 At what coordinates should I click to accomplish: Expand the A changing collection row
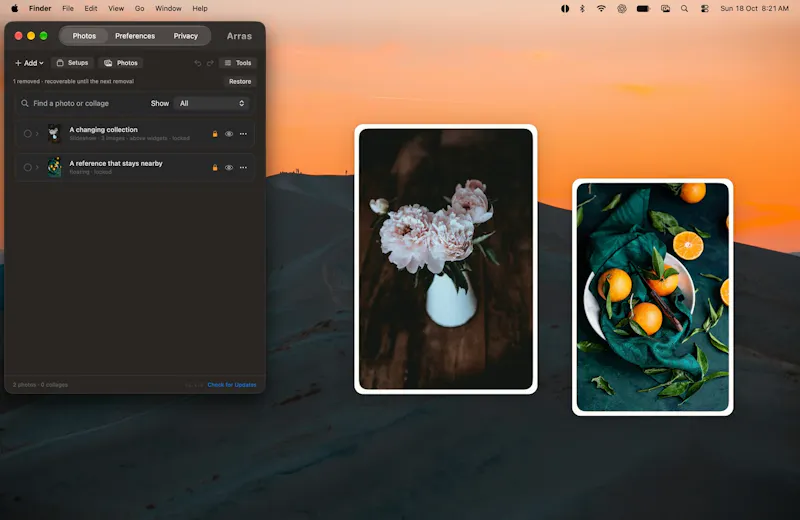tap(37, 134)
